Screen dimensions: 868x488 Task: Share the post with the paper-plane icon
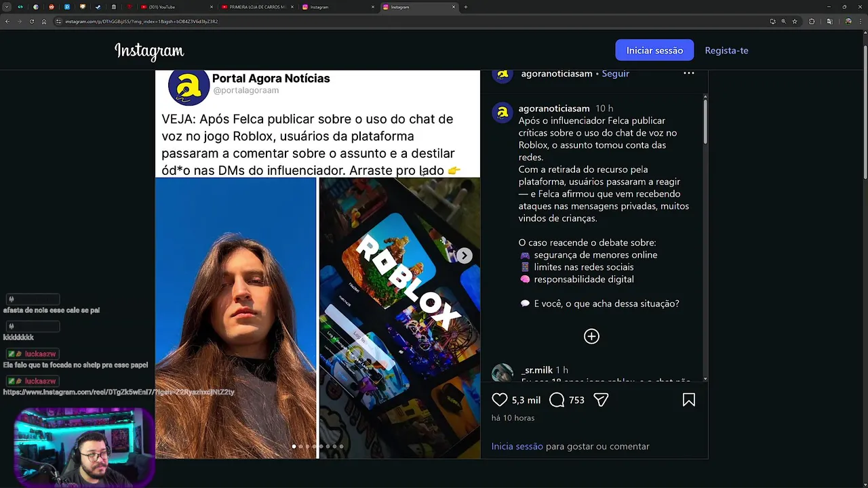click(x=601, y=400)
